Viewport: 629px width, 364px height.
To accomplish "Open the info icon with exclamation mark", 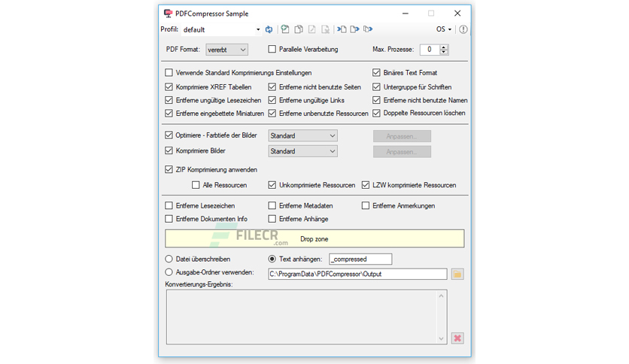I will [x=463, y=29].
